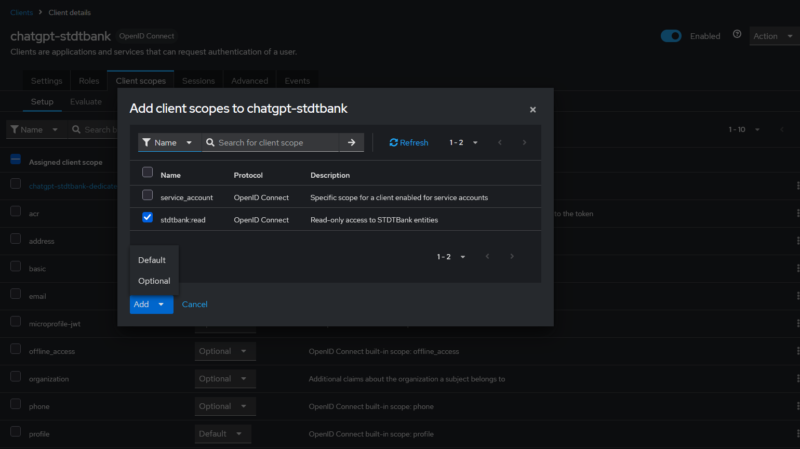Click the Cancel link
Image resolution: width=800 pixels, height=449 pixels.
[x=194, y=304]
